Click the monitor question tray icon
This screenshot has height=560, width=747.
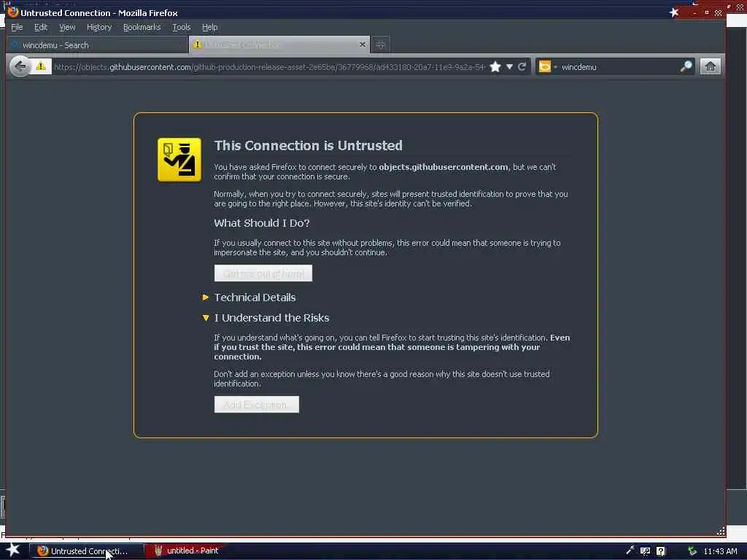[645, 551]
